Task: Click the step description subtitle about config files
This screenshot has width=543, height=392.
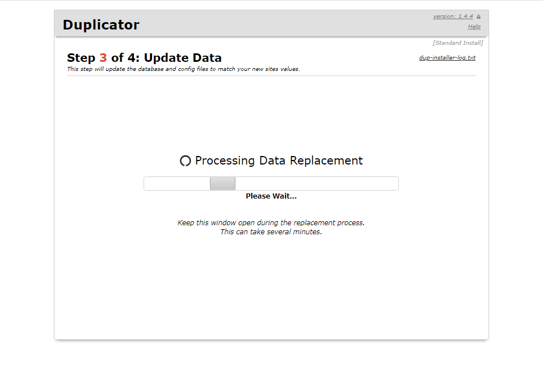Action: pyautogui.click(x=183, y=69)
